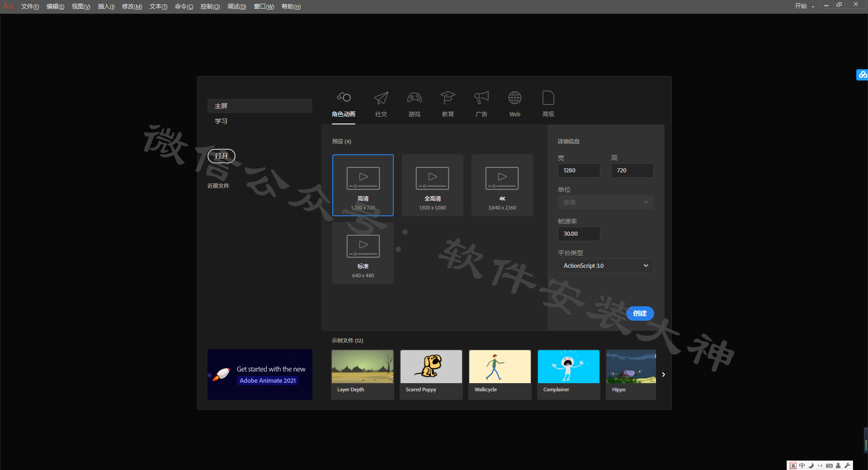Open the 视图(V) menu
868x470 pixels.
point(81,6)
